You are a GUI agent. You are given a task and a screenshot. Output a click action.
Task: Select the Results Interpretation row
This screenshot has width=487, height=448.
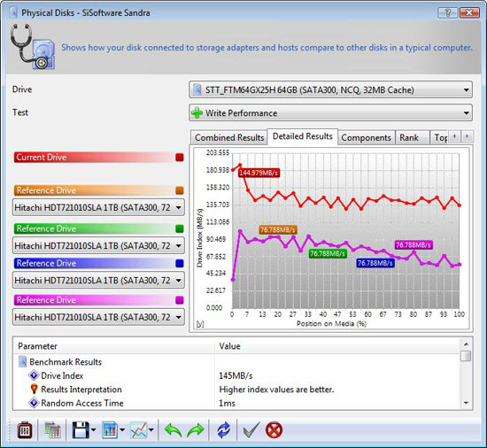point(236,390)
